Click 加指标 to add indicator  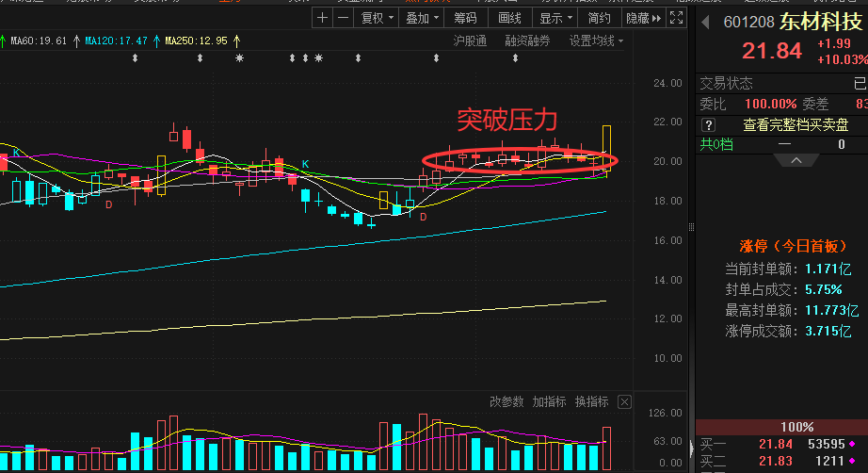(x=549, y=401)
